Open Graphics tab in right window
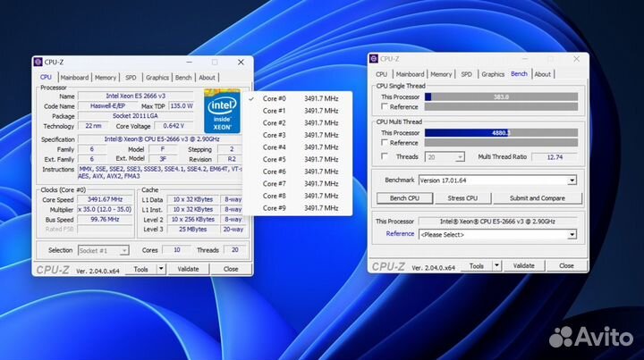 [x=493, y=74]
